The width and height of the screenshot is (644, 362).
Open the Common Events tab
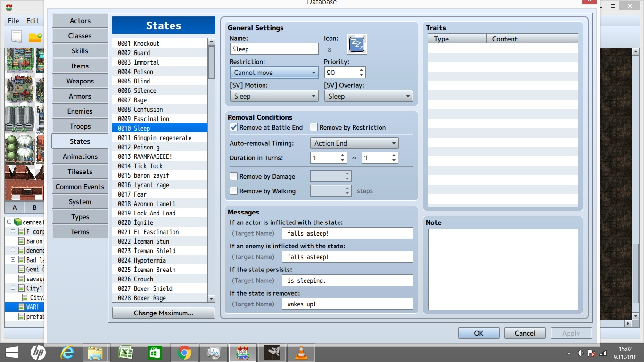[80, 187]
